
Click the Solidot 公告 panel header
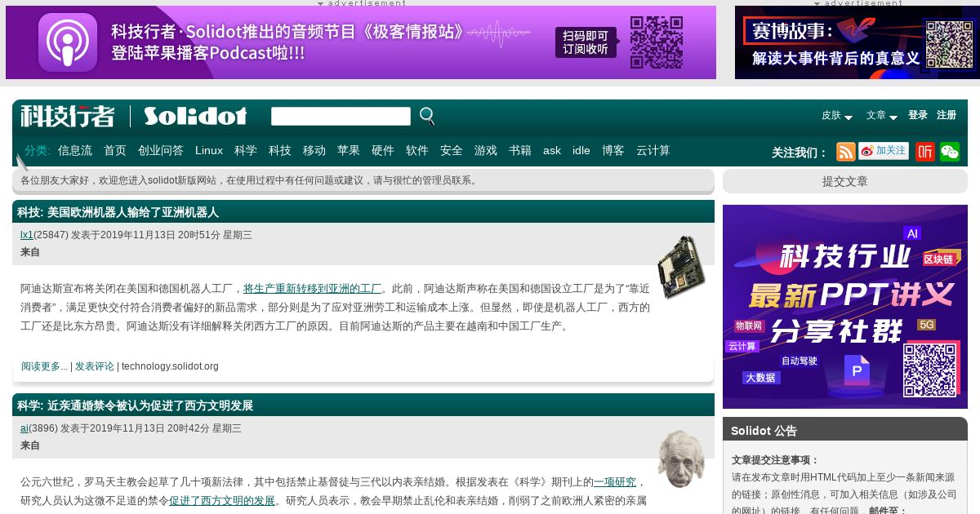[x=845, y=430]
